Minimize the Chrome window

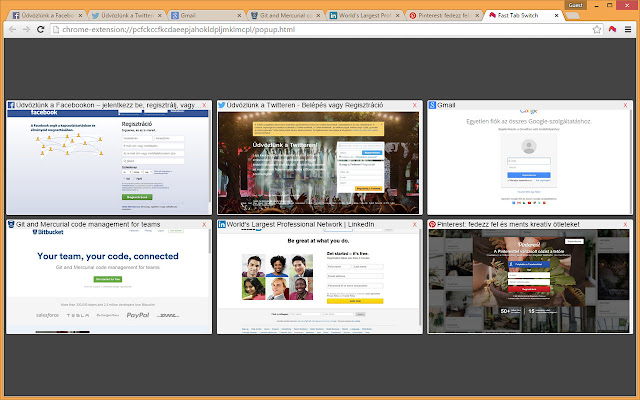(x=597, y=5)
